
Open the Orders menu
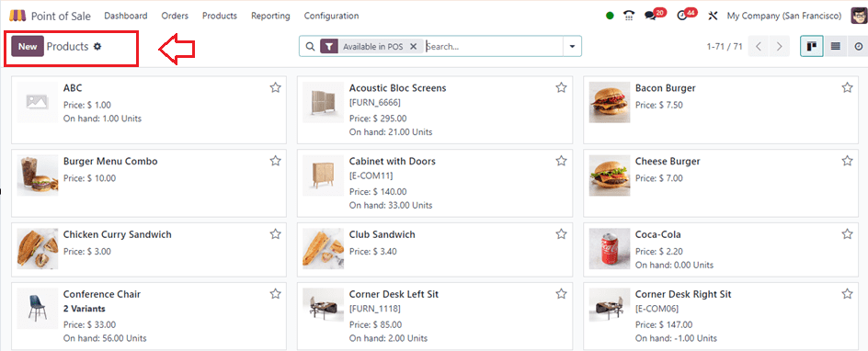175,16
